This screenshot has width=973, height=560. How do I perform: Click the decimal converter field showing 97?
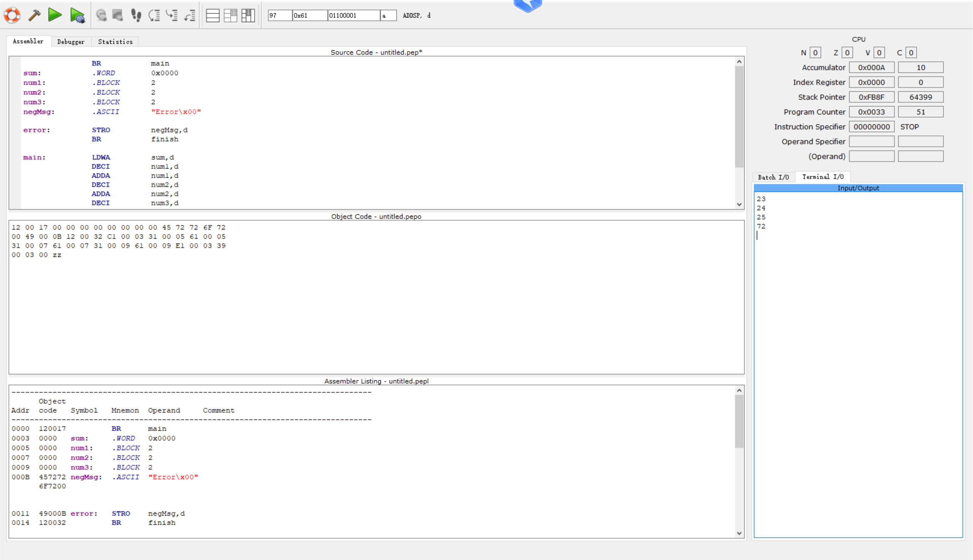(279, 15)
